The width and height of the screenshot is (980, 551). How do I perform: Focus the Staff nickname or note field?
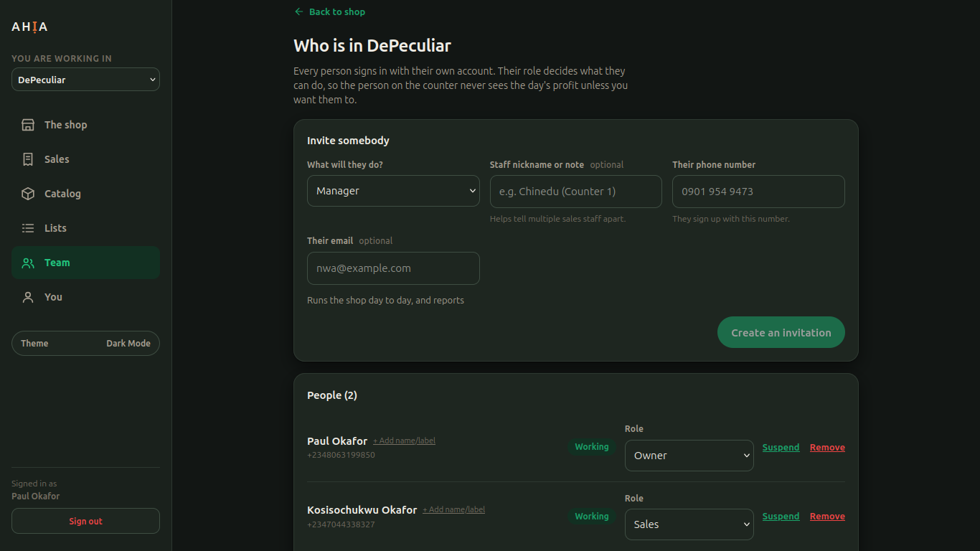[x=576, y=192]
